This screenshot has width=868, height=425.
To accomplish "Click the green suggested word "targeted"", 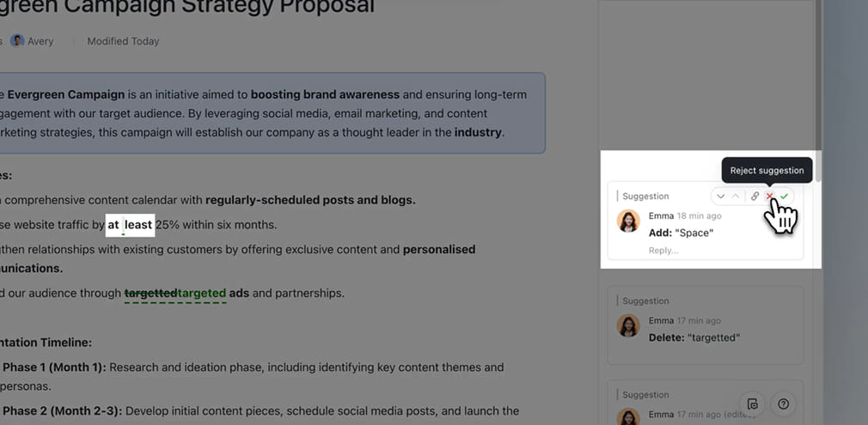I will (x=202, y=293).
